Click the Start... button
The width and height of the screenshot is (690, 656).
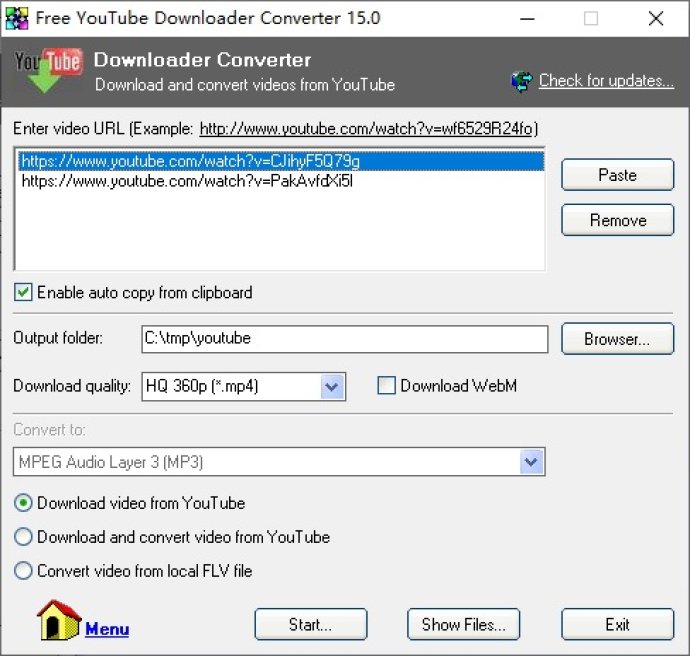tap(311, 624)
